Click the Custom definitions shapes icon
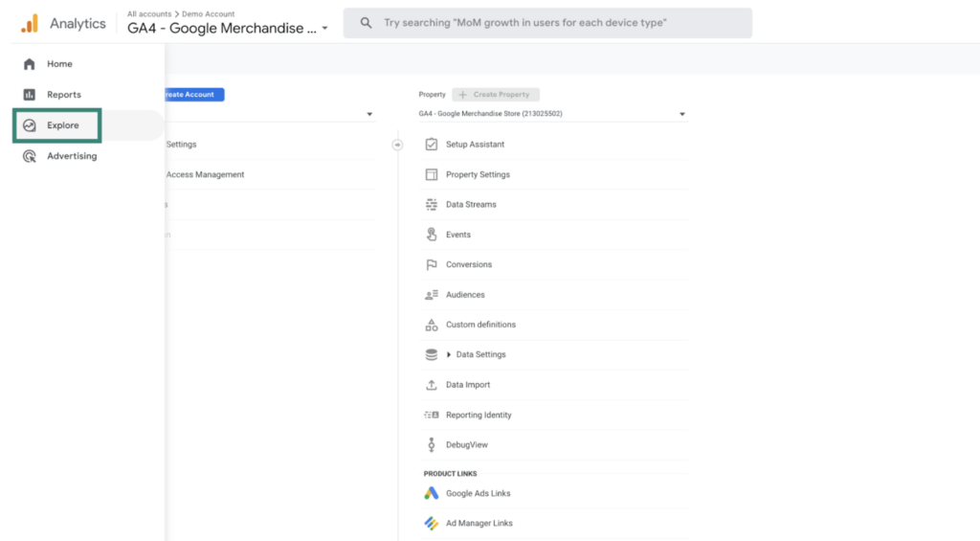 tap(432, 325)
